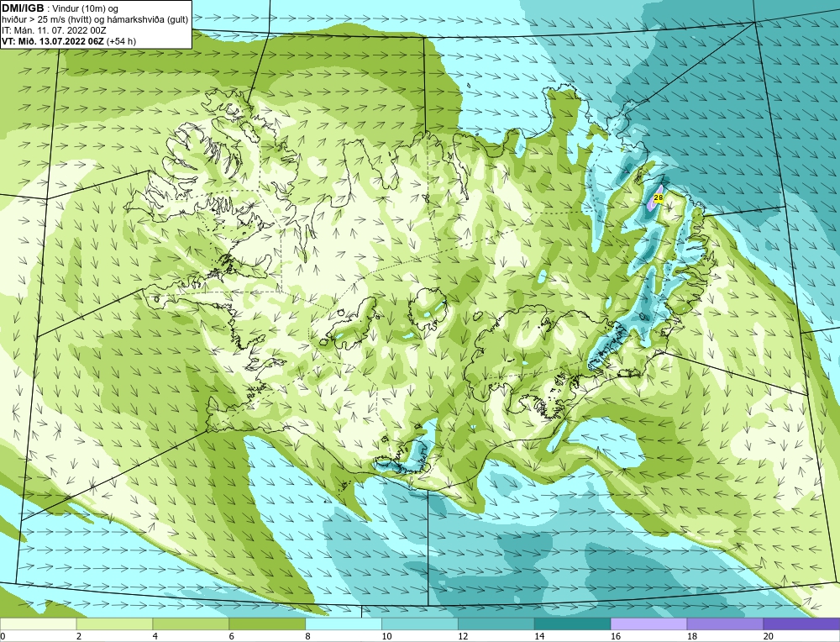Click the 'hviður > 25 m/s (hvítt)' description line
Viewport: 840px width, 642px height.
(95, 20)
